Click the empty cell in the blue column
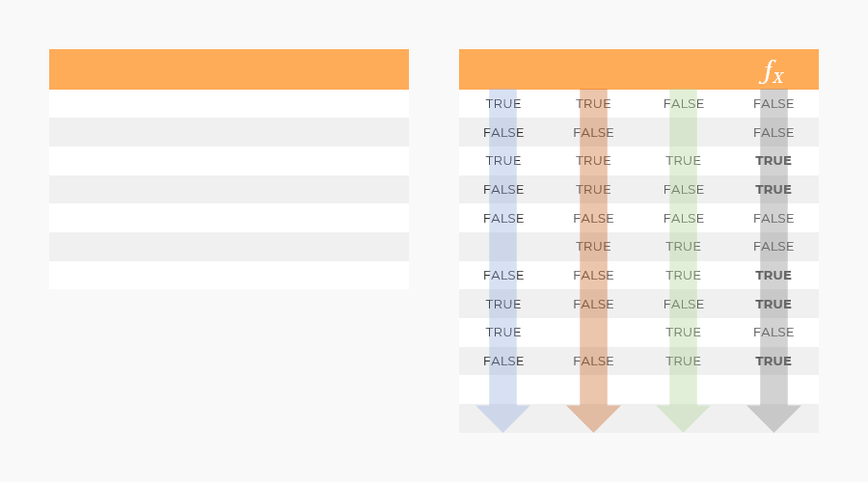 [502, 247]
